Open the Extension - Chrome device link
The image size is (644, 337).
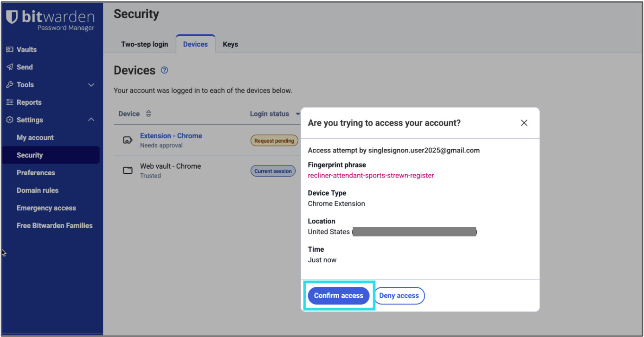click(x=171, y=135)
